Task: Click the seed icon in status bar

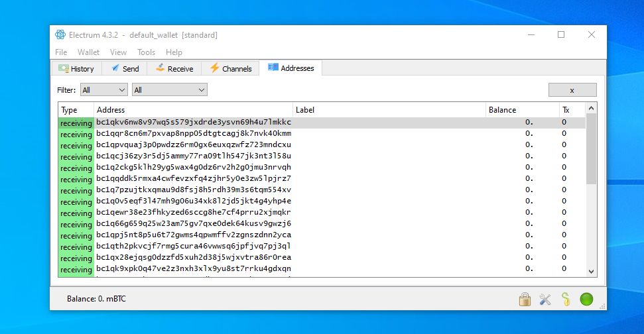Action: [566, 300]
